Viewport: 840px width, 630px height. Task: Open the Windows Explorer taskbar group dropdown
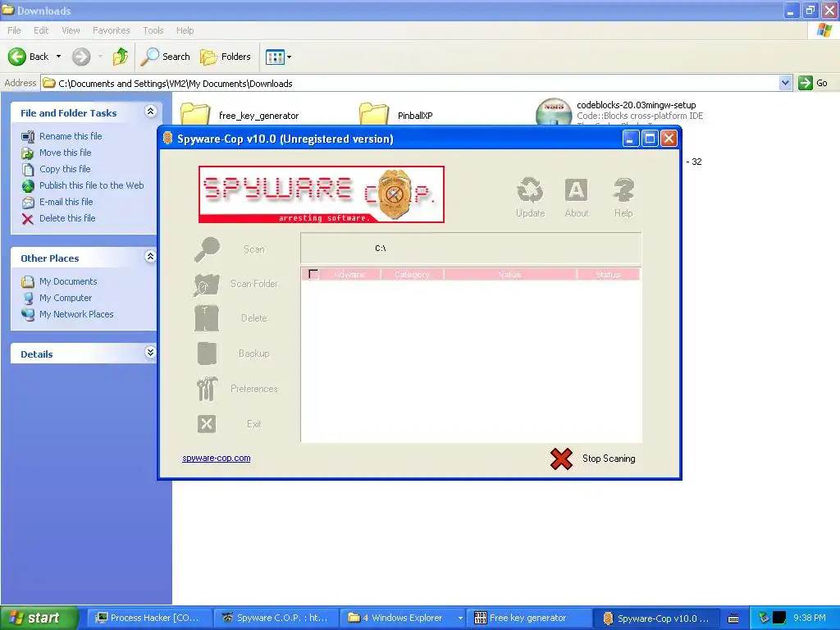click(460, 619)
